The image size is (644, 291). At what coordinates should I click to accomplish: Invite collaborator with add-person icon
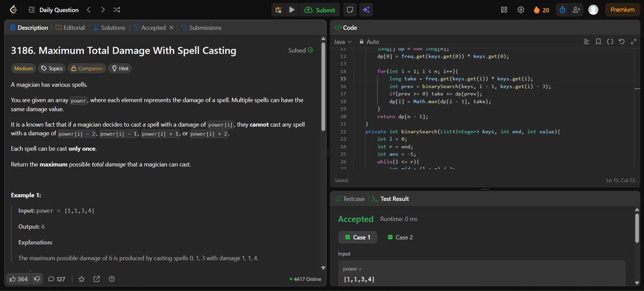576,10
